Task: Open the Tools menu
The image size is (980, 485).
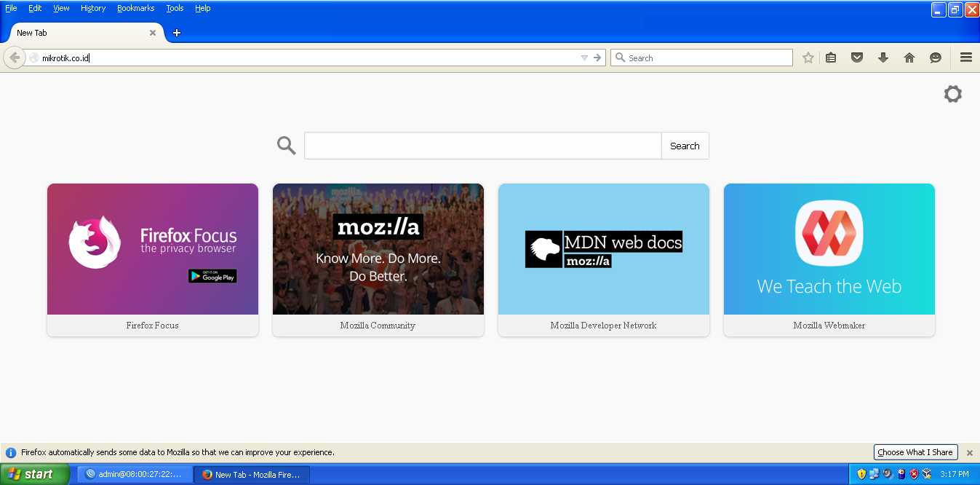Action: 175,8
